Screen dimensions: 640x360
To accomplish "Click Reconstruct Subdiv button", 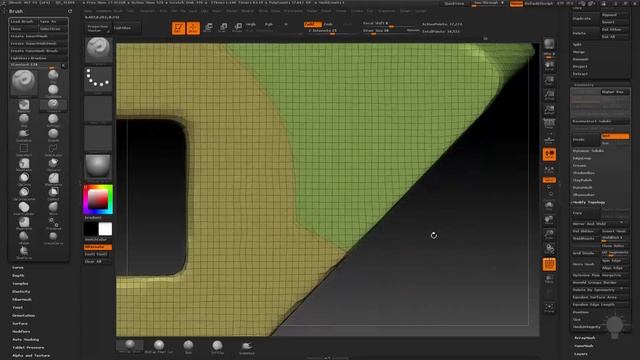I will point(600,121).
